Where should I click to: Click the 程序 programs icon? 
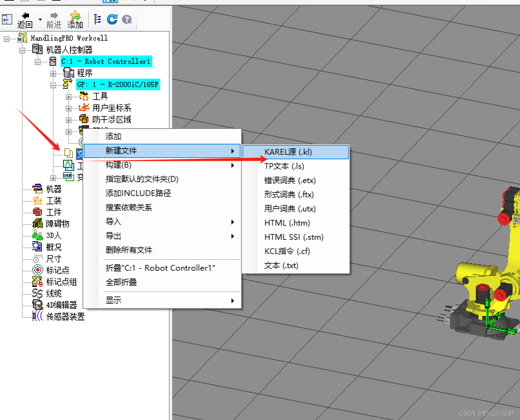coord(69,73)
